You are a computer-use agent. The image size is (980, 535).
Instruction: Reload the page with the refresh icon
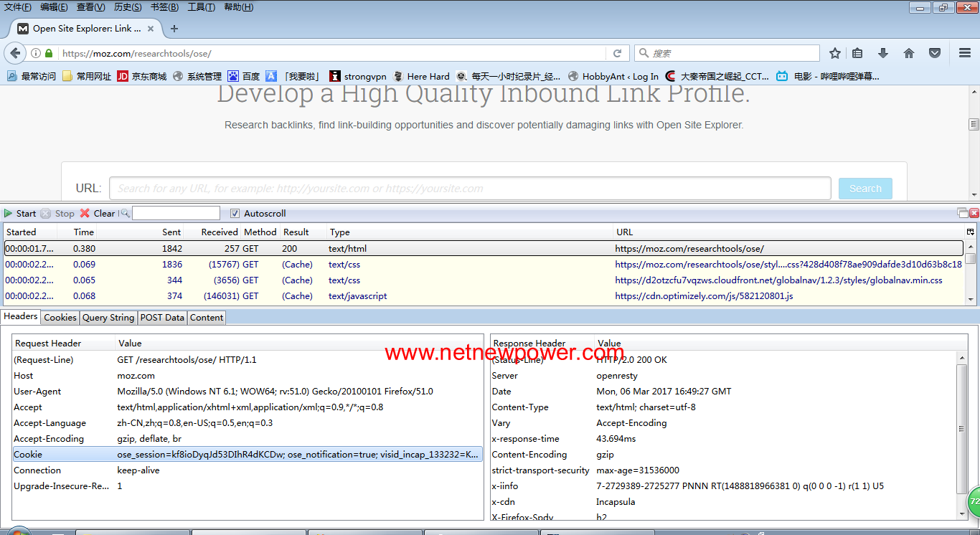coord(617,53)
